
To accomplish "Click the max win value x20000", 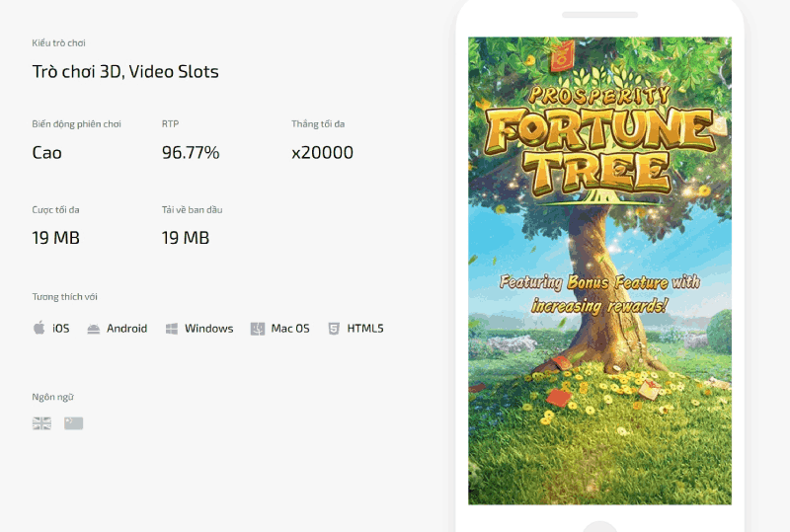I will [x=322, y=153].
